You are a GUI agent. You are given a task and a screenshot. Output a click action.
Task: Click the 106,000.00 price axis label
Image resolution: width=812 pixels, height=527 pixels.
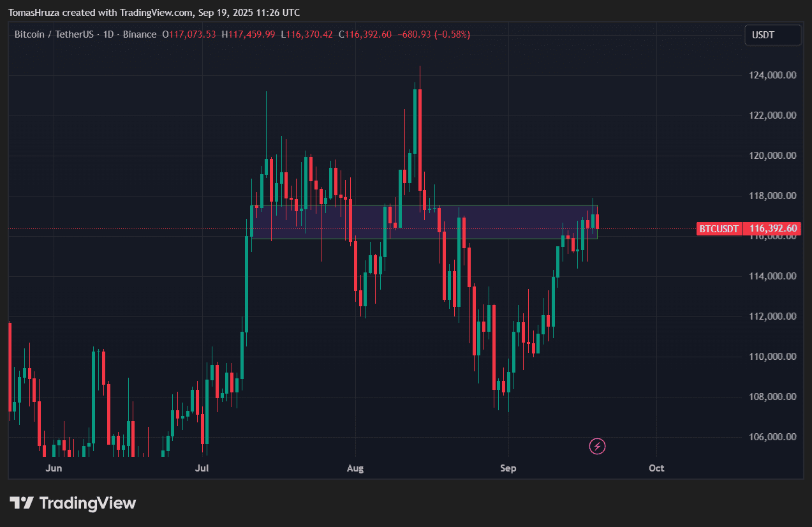[772, 437]
